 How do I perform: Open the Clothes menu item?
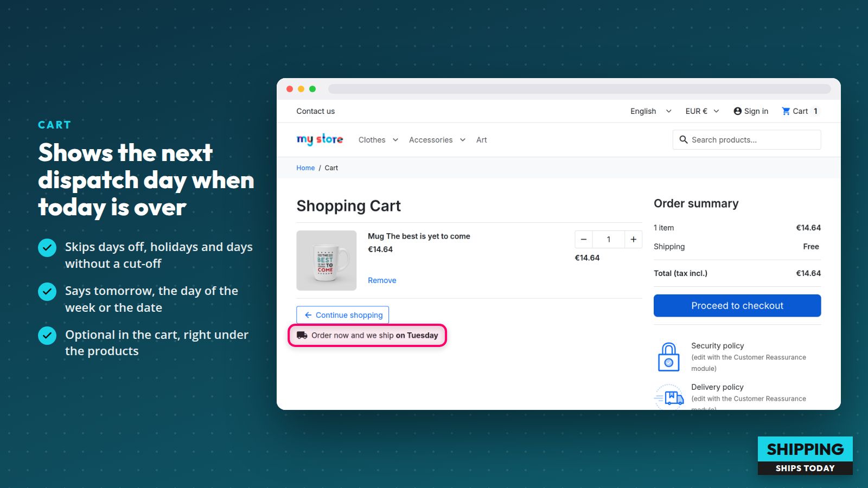coord(372,140)
